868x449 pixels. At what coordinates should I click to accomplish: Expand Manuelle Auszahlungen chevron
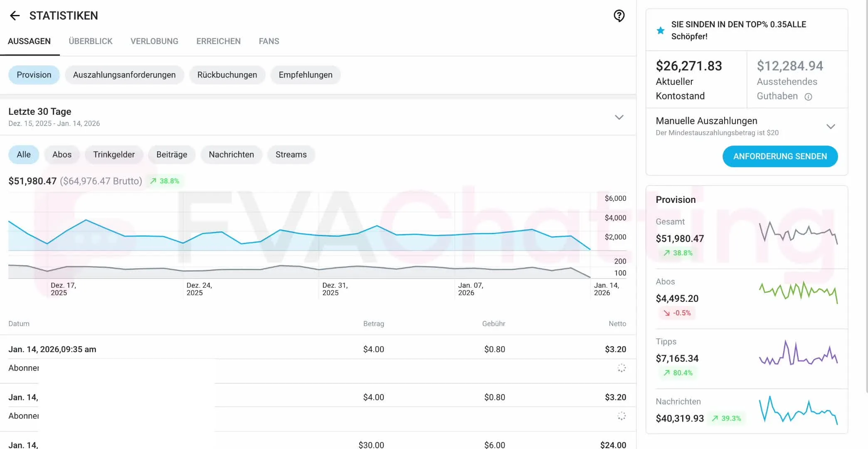830,126
